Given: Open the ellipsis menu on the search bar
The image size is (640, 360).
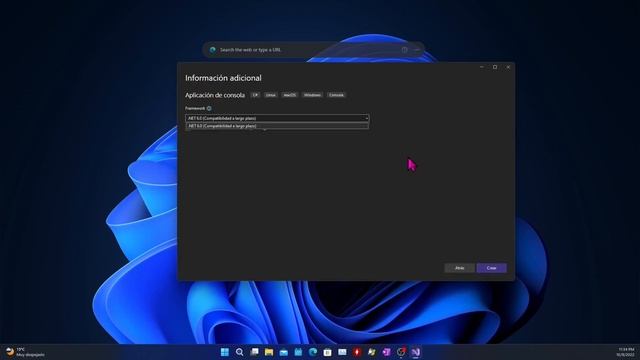Looking at the screenshot, I should coord(417,50).
